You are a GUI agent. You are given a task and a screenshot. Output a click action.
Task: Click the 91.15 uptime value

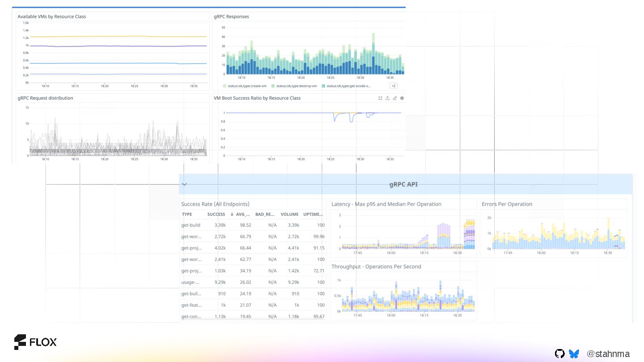point(319,248)
